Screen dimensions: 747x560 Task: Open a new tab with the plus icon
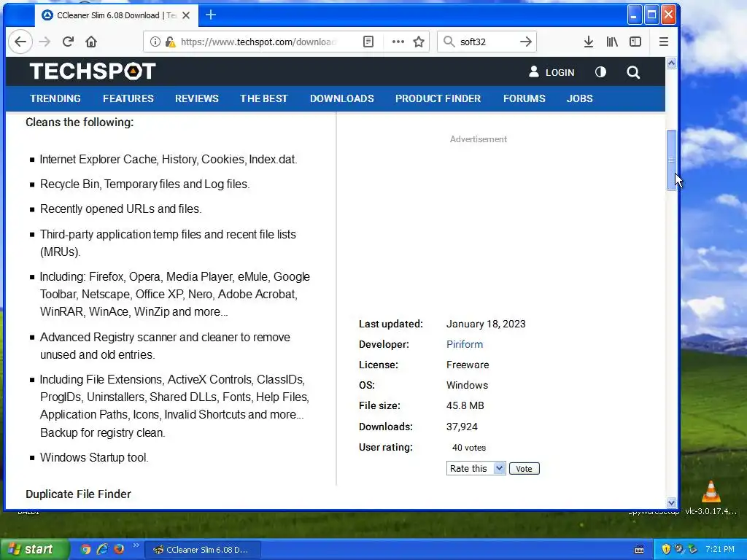tap(211, 15)
